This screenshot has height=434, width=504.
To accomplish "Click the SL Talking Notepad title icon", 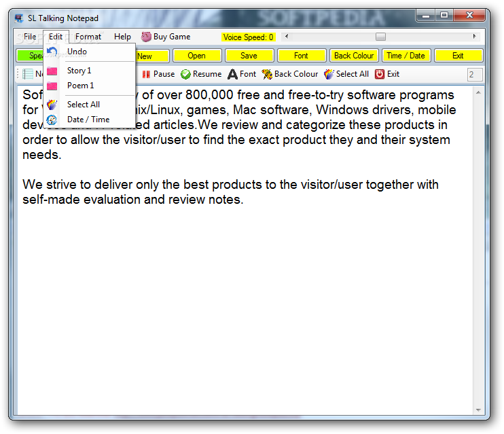I will 19,18.
